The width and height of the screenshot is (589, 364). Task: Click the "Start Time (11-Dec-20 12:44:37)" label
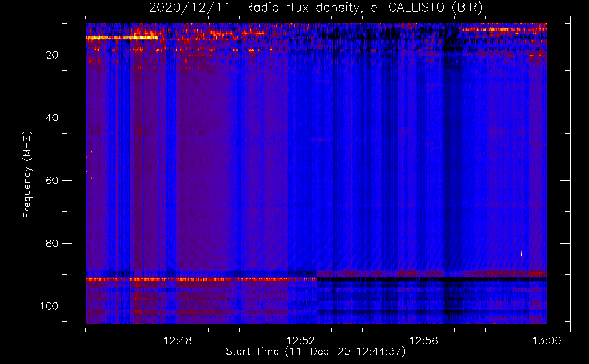tap(316, 351)
